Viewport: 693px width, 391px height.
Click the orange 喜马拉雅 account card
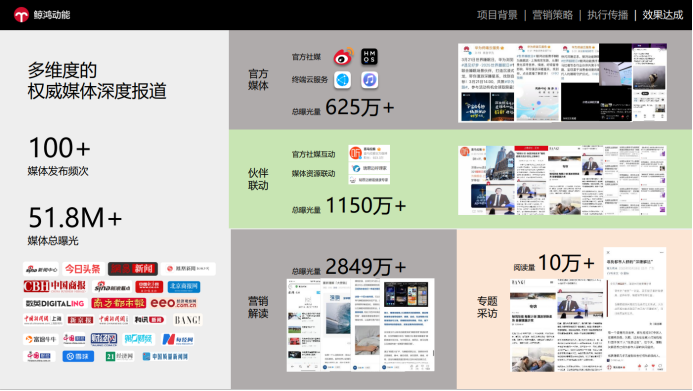coord(369,153)
